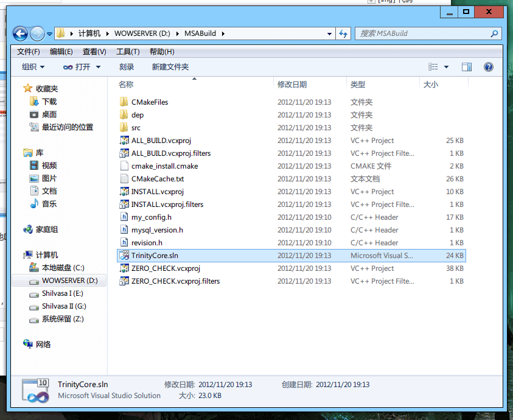Open the WOWSERVER (D:) drive in sidebar
This screenshot has height=420, width=513.
pos(69,281)
